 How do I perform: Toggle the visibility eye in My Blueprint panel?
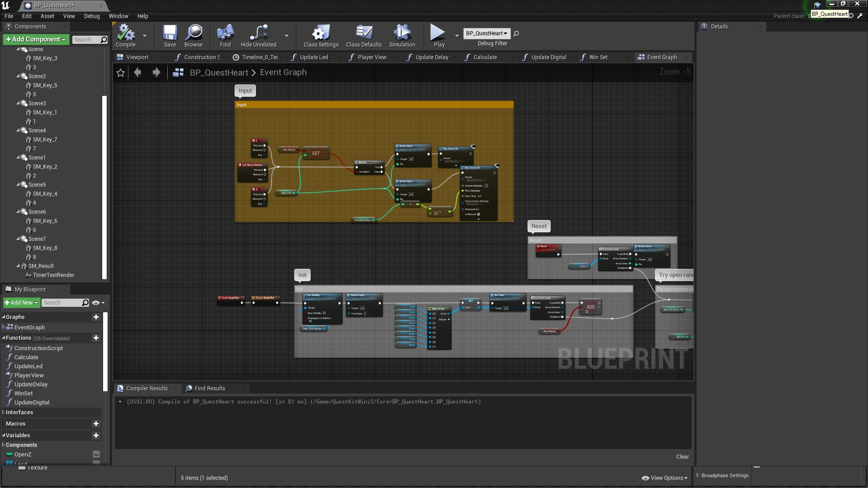coord(95,303)
